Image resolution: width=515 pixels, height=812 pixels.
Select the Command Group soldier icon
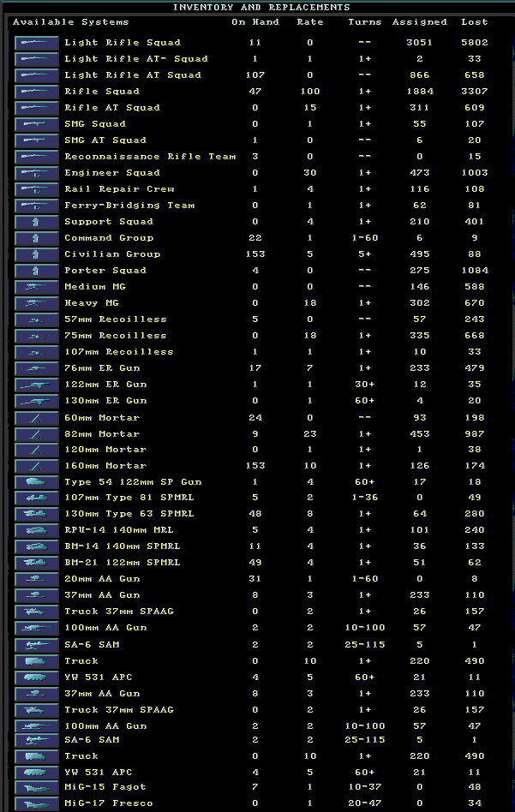(x=36, y=238)
